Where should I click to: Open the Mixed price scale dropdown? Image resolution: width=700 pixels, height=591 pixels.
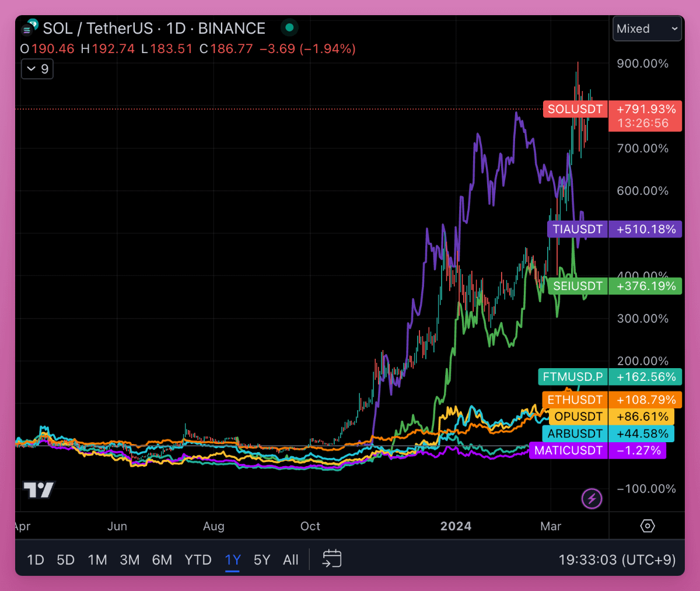tap(646, 28)
